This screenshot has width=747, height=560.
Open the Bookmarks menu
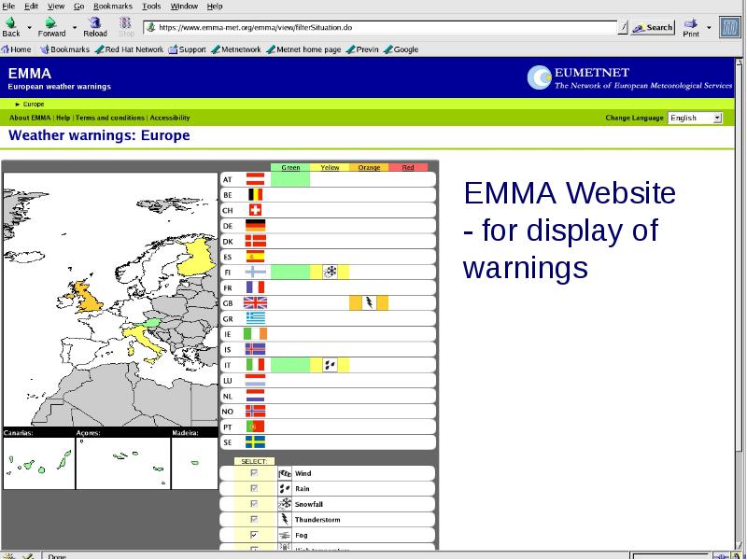click(x=113, y=7)
